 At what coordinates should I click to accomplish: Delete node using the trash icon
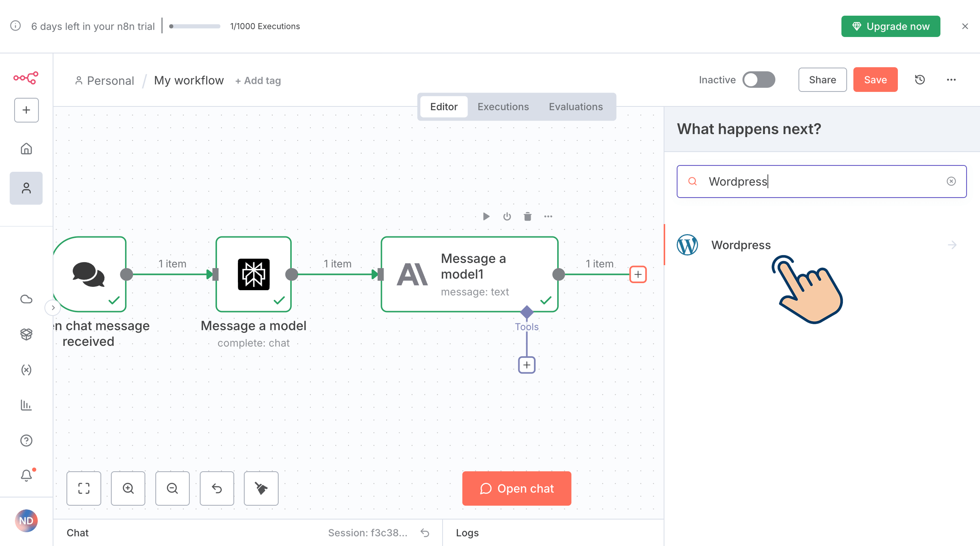tap(527, 217)
